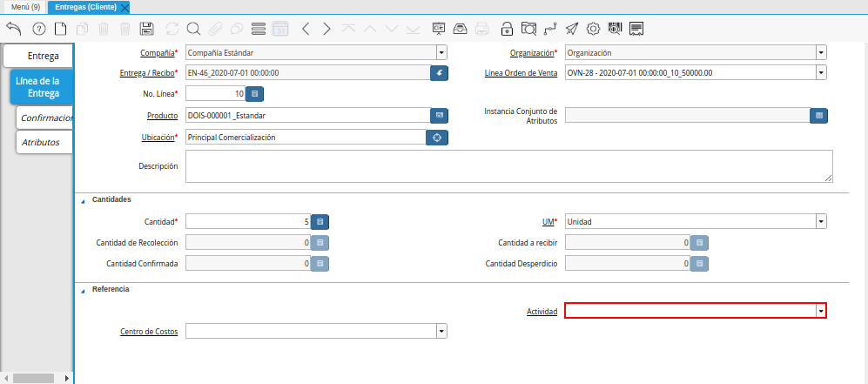Open Instancia Conjunto de Atributos button
The image size is (868, 384).
818,115
